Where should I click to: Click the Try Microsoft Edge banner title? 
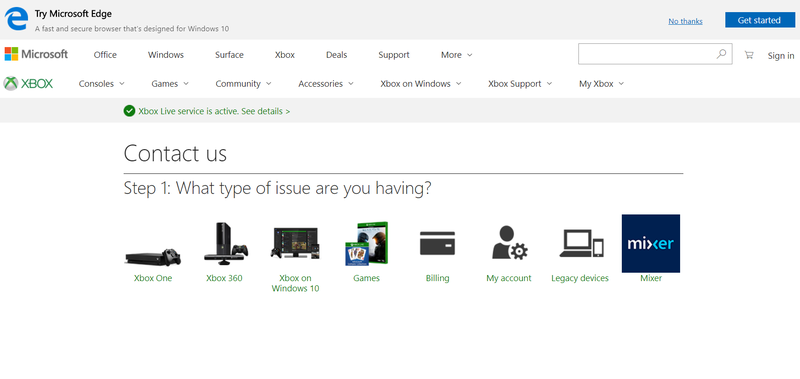(73, 14)
